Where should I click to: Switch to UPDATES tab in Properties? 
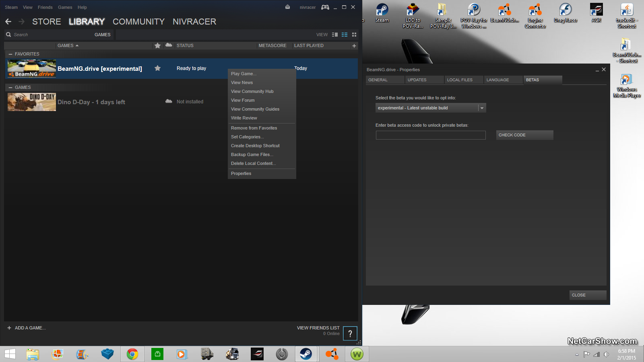(x=424, y=80)
